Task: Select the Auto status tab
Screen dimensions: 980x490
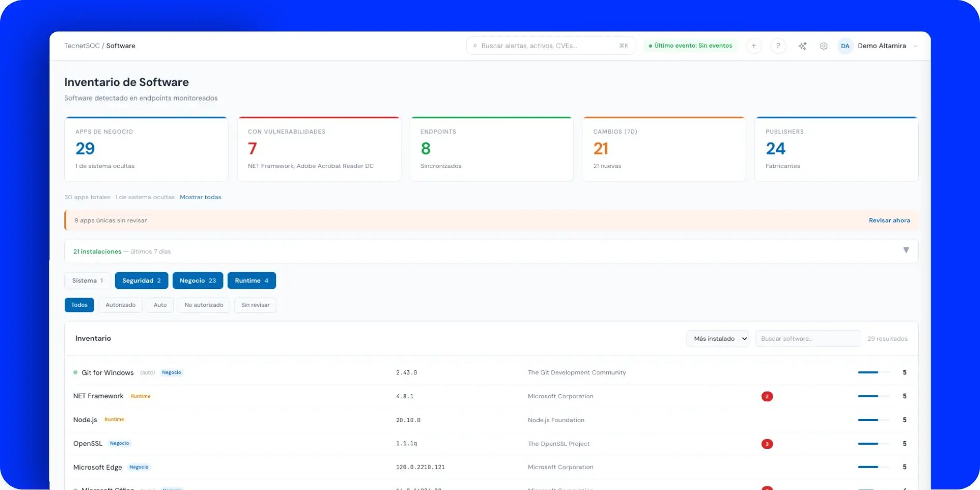Action: pyautogui.click(x=160, y=305)
